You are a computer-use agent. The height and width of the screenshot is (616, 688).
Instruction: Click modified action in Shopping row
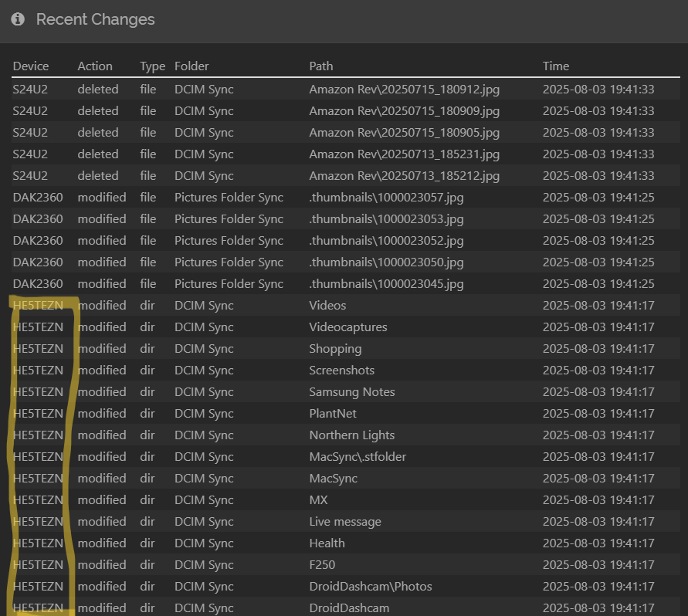[102, 349]
